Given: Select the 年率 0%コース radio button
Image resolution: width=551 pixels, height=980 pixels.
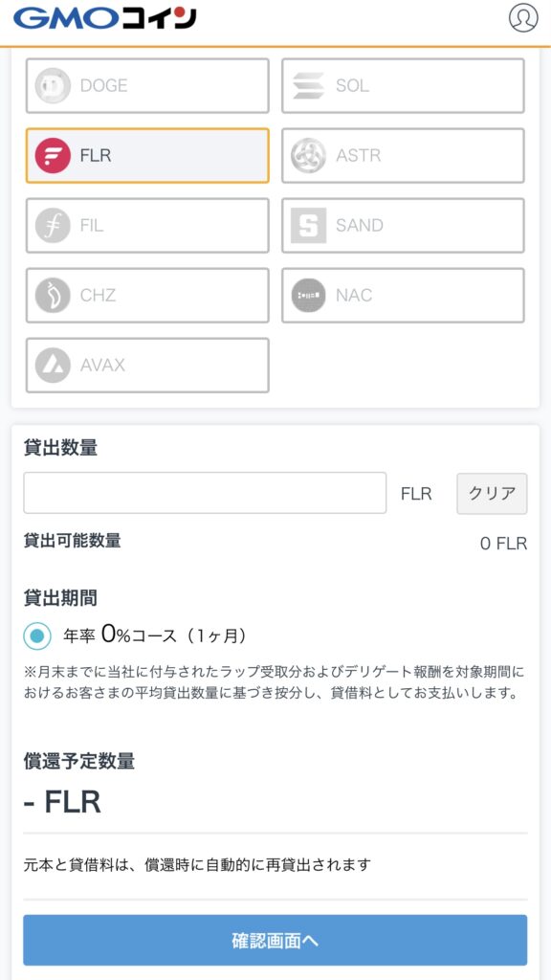Looking at the screenshot, I should click(x=37, y=636).
